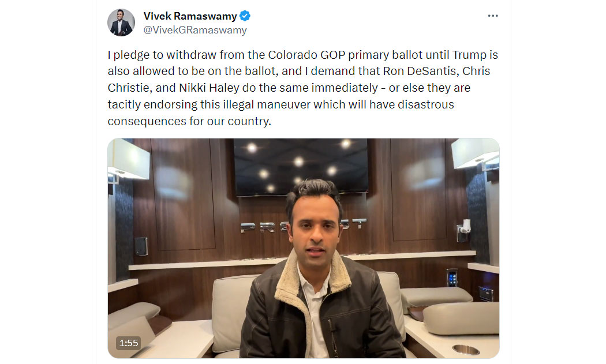
Task: Open the more options ellipsis menu
Action: [493, 16]
